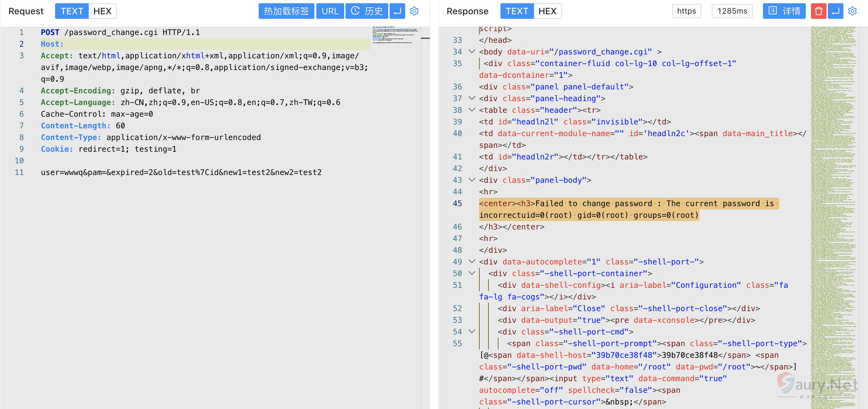Screen dimensions: 868x409
Task: Open the 详情 details button
Action: pos(784,11)
